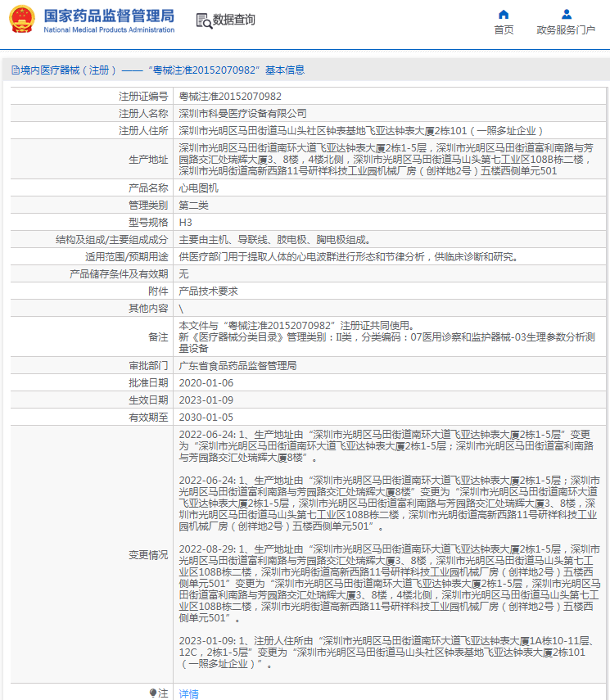Viewport: 610px width, 700px height.
Task: Click expiry date 2030-01-05
Action: [206, 418]
